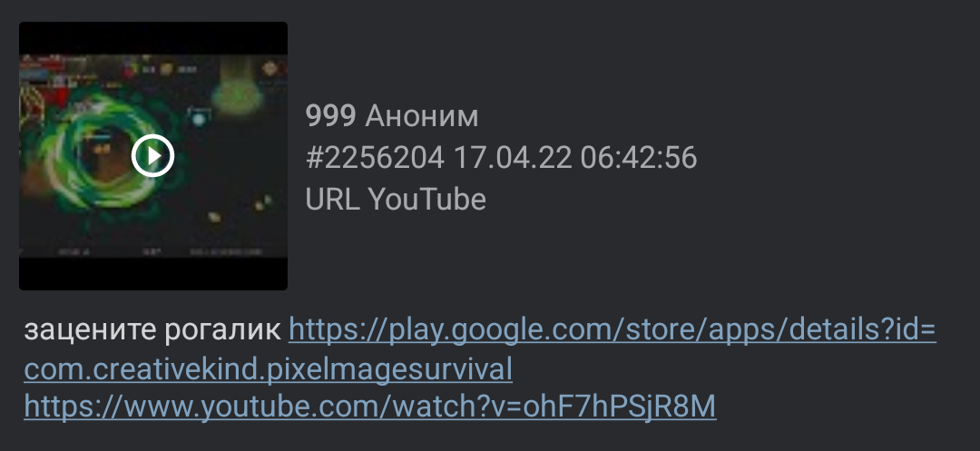The image size is (980, 451).
Task: Click the round coin icon in thumbnail corner
Action: [270, 68]
